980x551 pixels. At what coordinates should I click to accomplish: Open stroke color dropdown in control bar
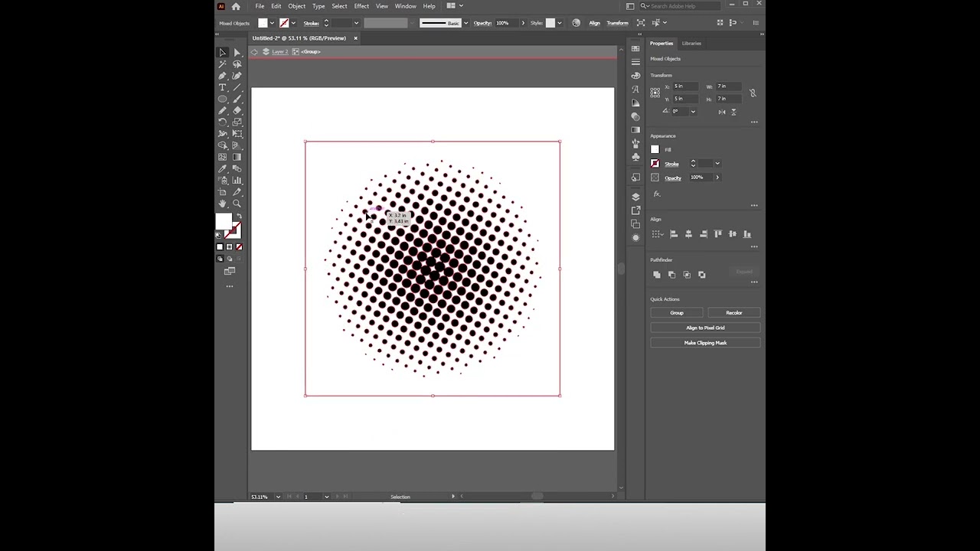pyautogui.click(x=293, y=23)
